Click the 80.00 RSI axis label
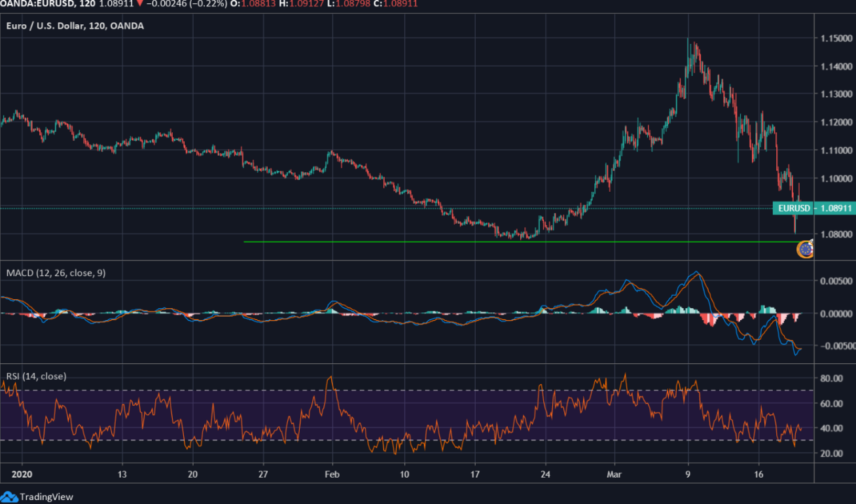Viewport: 856px width, 504px height. pyautogui.click(x=831, y=378)
